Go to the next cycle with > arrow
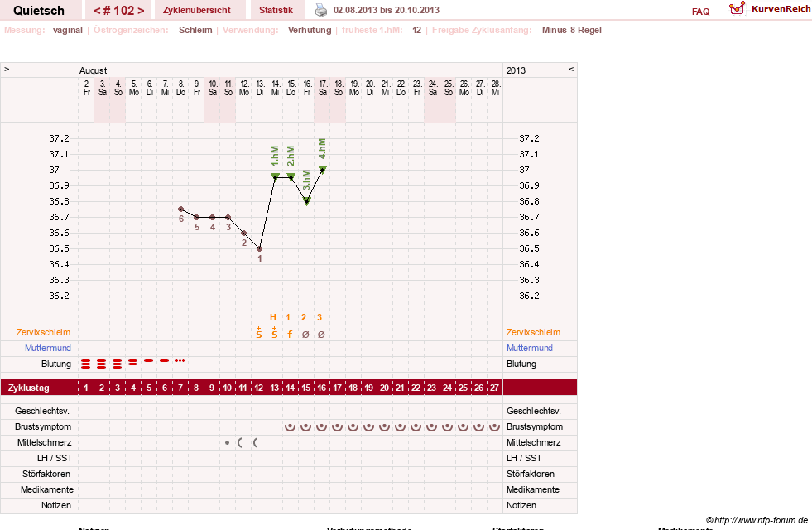 141,11
